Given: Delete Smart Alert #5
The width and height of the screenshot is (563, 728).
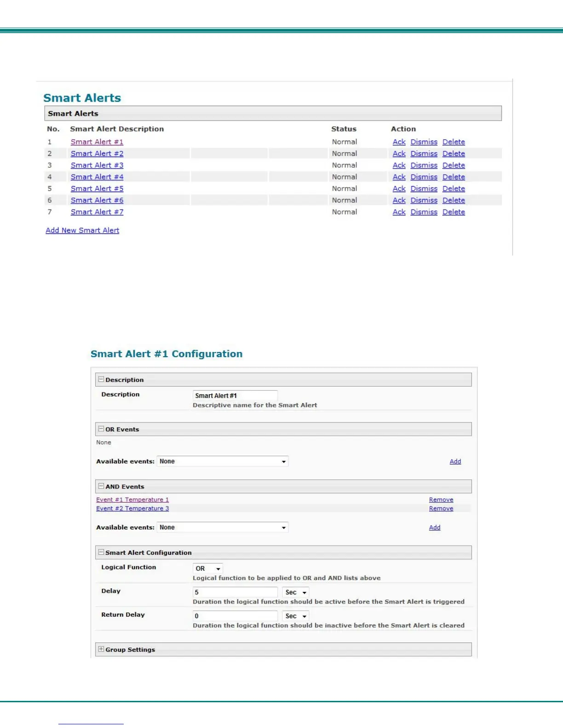Looking at the screenshot, I should coord(454,189).
